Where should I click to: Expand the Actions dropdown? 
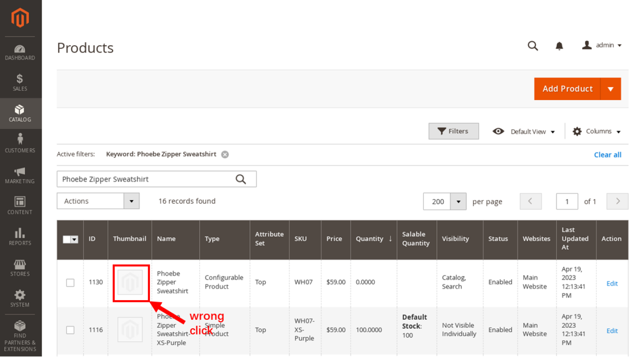pyautogui.click(x=98, y=201)
